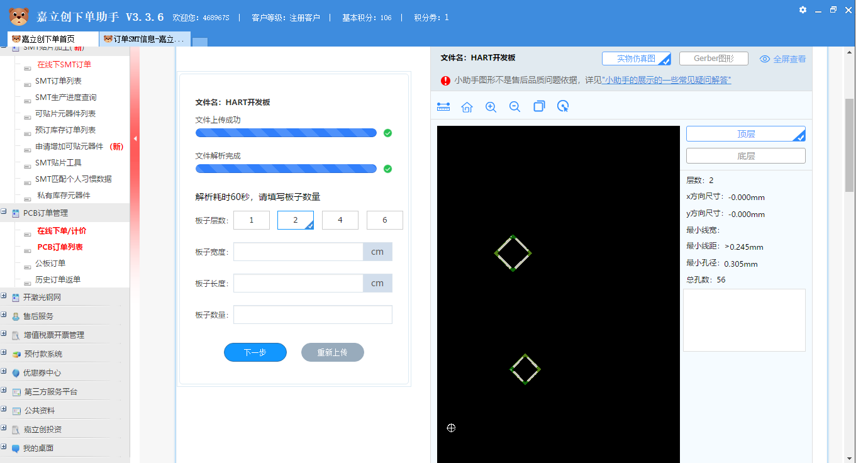Image resolution: width=868 pixels, height=463 pixels.
Task: Open settings gear in title bar
Action: click(x=803, y=9)
